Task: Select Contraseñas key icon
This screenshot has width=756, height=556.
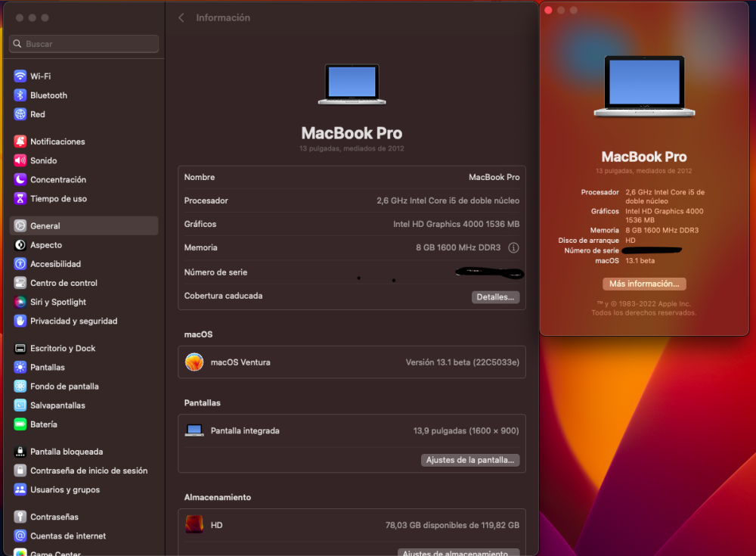Action: coord(20,517)
